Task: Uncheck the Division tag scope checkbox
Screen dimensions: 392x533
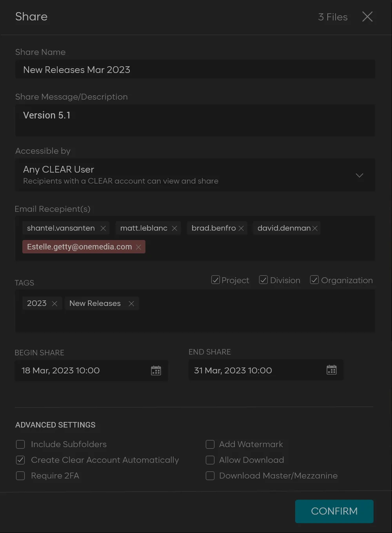Action: [263, 280]
